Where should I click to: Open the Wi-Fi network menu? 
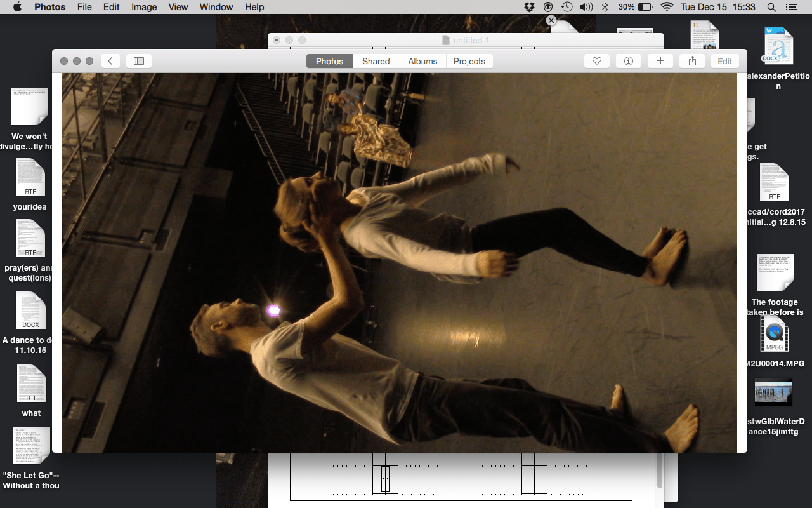(x=667, y=7)
